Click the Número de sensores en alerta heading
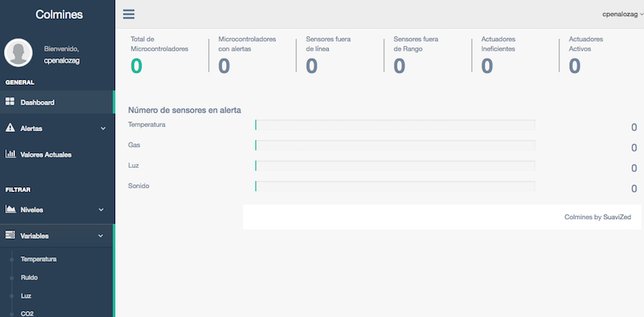This screenshot has width=644, height=317. pos(184,110)
